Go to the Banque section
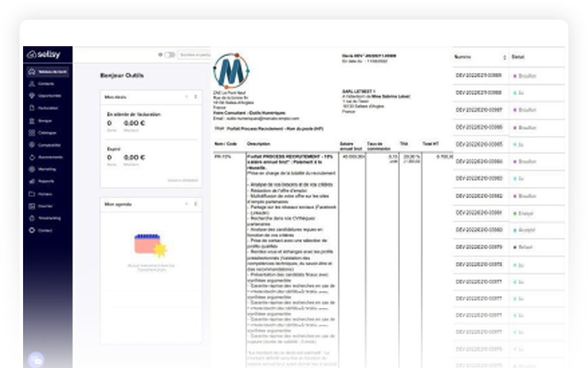 tap(46, 121)
